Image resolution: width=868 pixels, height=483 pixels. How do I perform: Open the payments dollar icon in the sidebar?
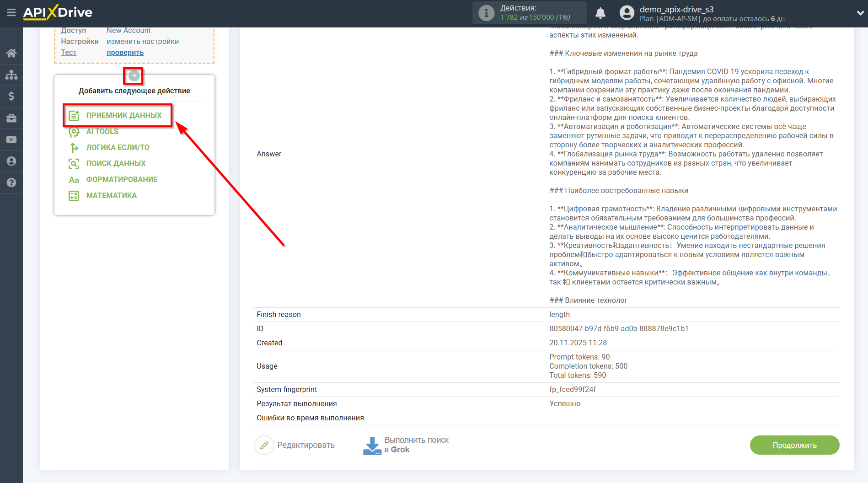[11, 96]
